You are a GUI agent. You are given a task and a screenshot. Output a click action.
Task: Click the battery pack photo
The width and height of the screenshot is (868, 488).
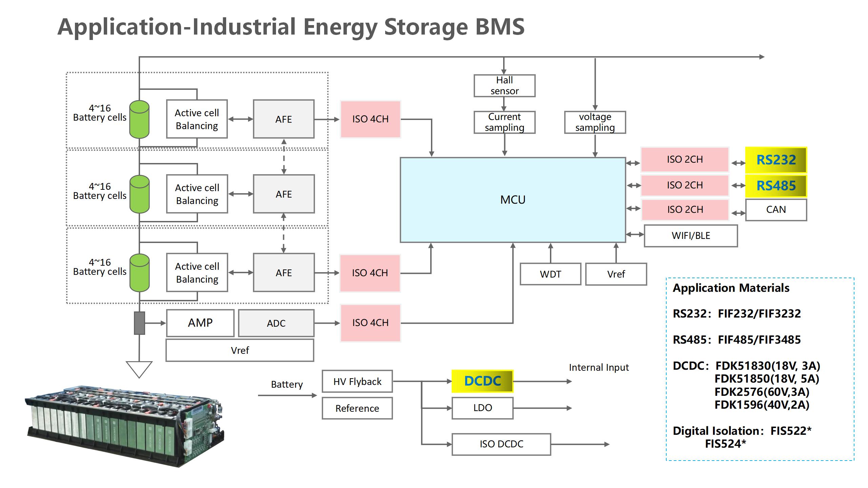[125, 426]
